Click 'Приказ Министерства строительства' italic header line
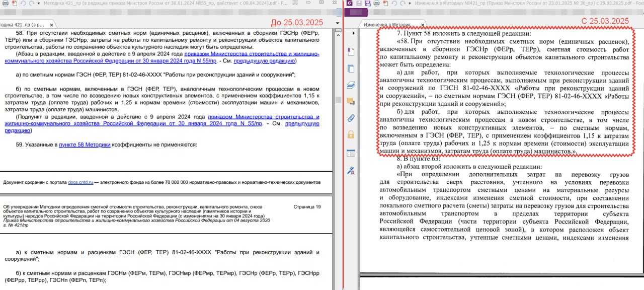The width and height of the screenshot is (644, 290). pyautogui.click(x=136, y=221)
